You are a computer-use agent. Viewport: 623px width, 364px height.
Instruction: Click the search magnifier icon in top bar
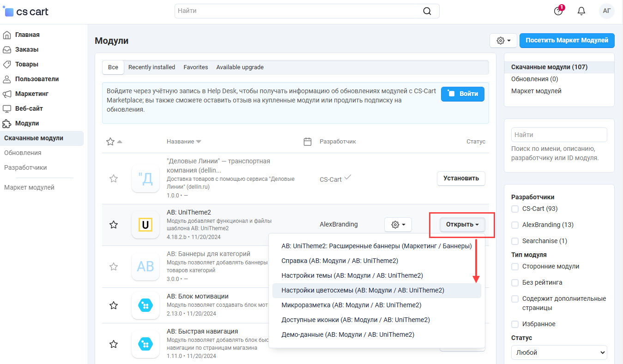point(427,11)
